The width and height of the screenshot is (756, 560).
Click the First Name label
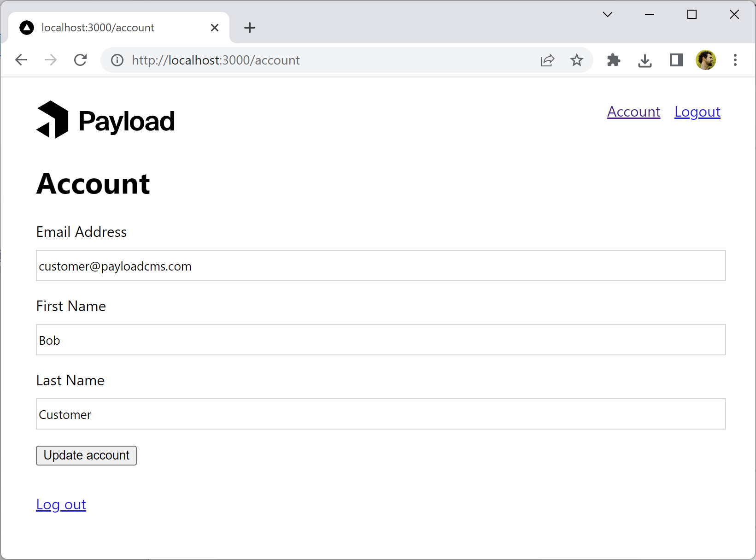click(71, 306)
